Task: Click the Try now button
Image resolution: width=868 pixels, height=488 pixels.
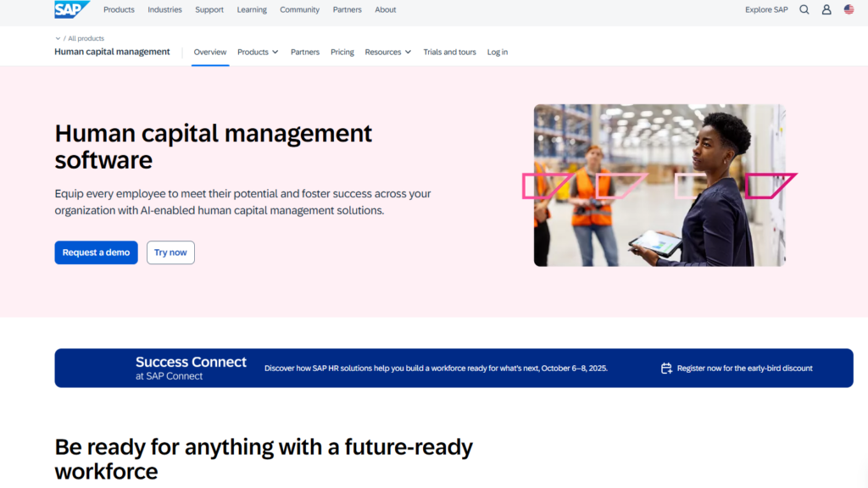Action: (x=170, y=252)
